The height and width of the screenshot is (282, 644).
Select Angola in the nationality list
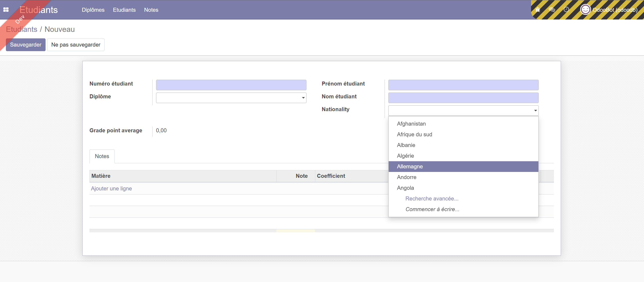point(405,188)
